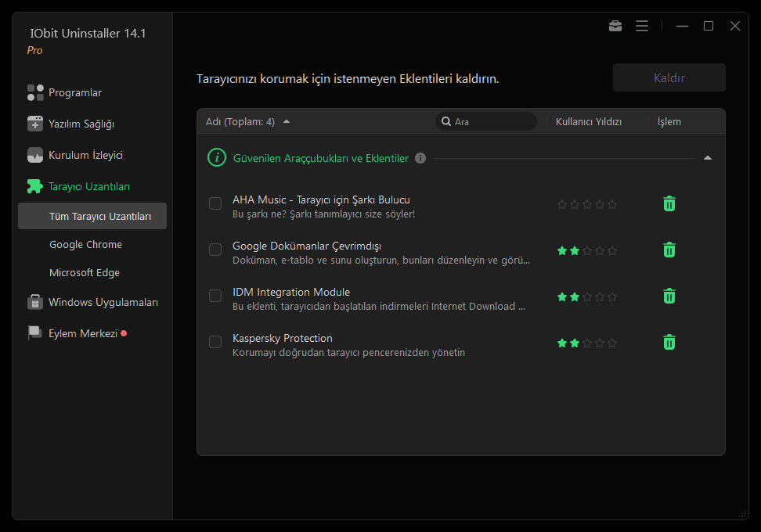The image size is (761, 532).
Task: Select the IDM Integration Module checkbox
Action: pos(215,297)
